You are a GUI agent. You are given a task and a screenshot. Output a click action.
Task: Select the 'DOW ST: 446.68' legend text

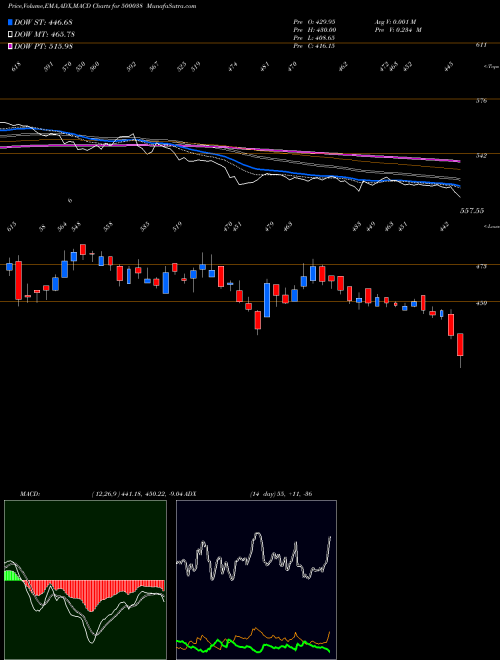coord(44,22)
